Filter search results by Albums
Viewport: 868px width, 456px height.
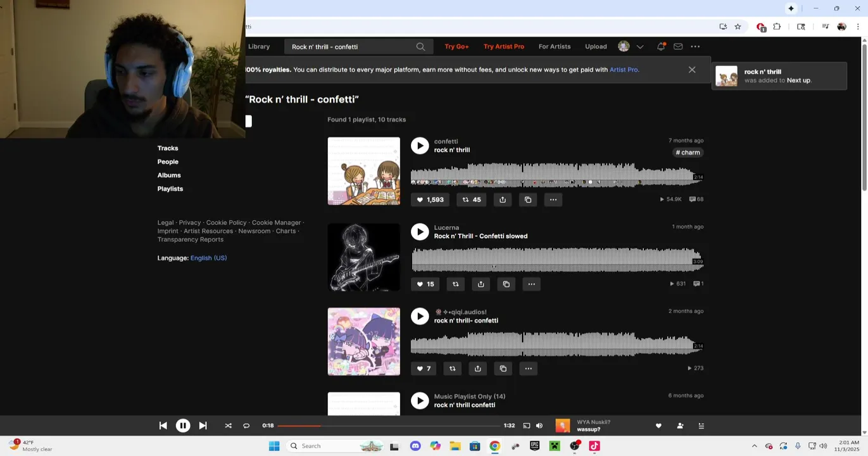click(x=169, y=175)
